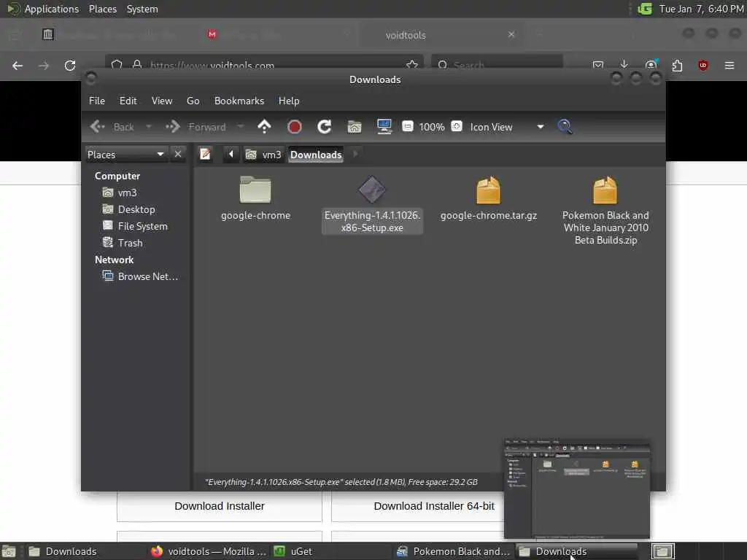Reload page in Firefox

click(70, 66)
